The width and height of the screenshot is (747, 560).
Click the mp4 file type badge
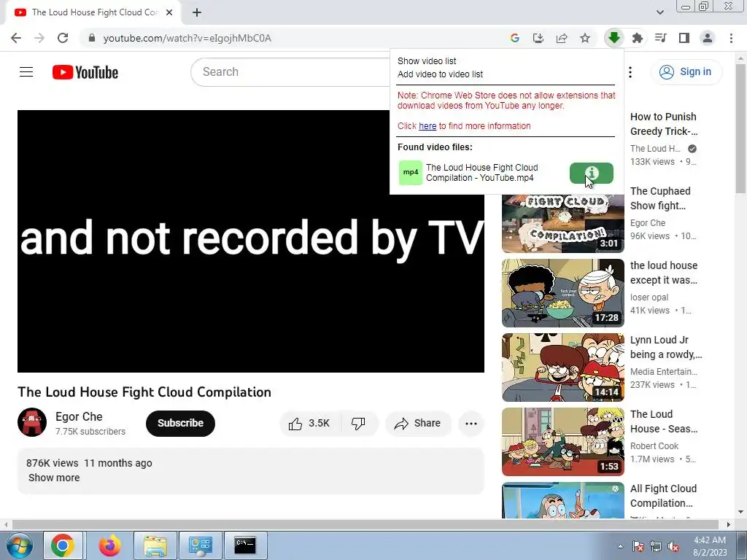coord(411,172)
